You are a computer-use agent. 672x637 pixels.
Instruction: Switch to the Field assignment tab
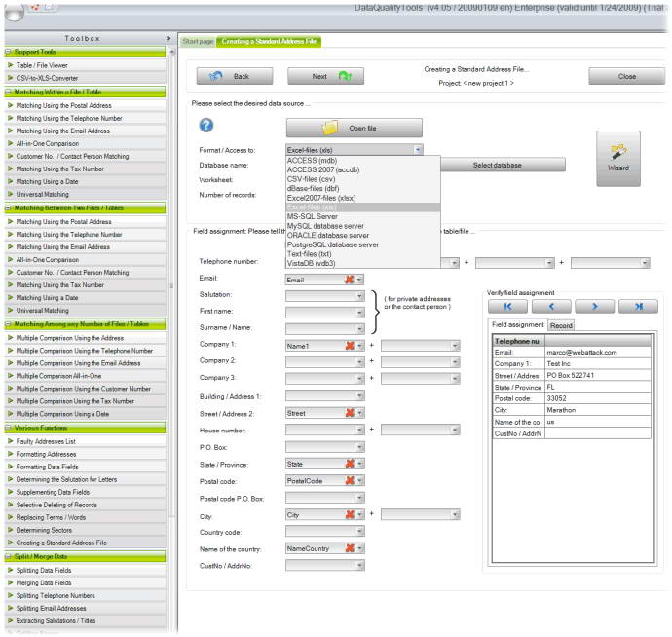(x=518, y=325)
